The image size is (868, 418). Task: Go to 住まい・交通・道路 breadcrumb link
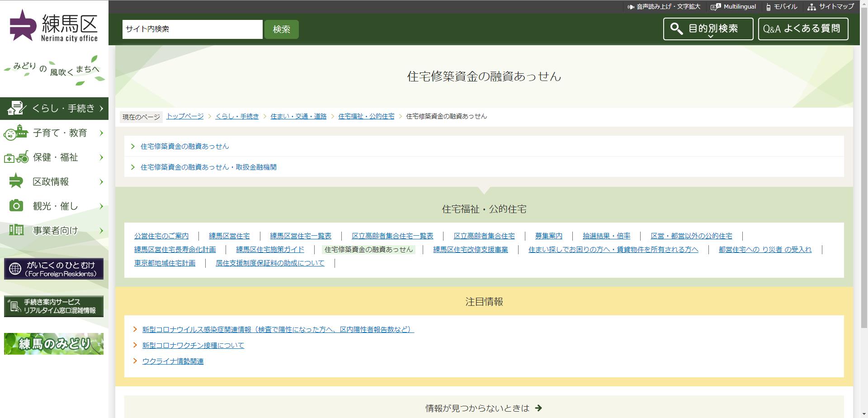pyautogui.click(x=298, y=116)
